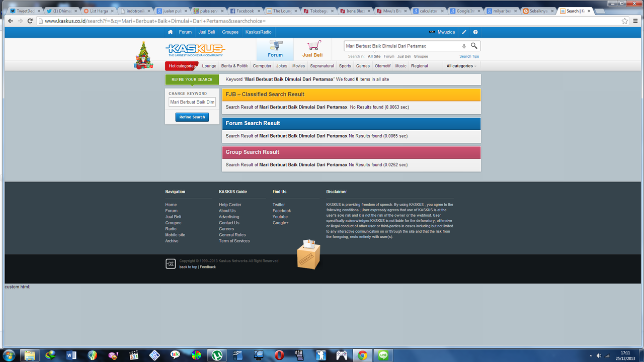The image size is (644, 362).
Task: Open the LINE app from the taskbar
Action: click(383, 355)
